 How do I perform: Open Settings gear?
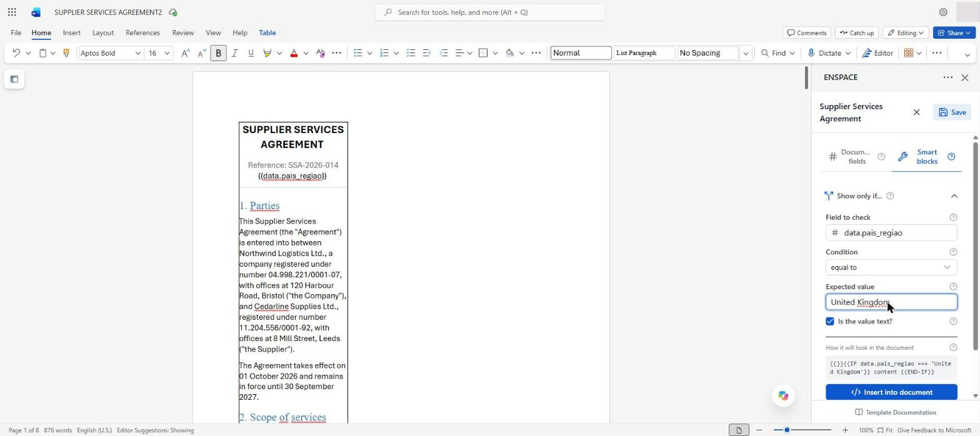click(x=943, y=12)
